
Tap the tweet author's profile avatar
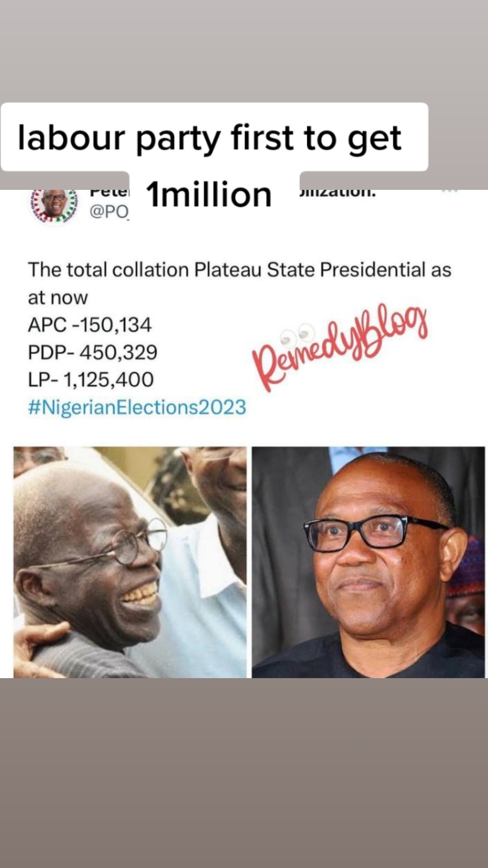(54, 205)
